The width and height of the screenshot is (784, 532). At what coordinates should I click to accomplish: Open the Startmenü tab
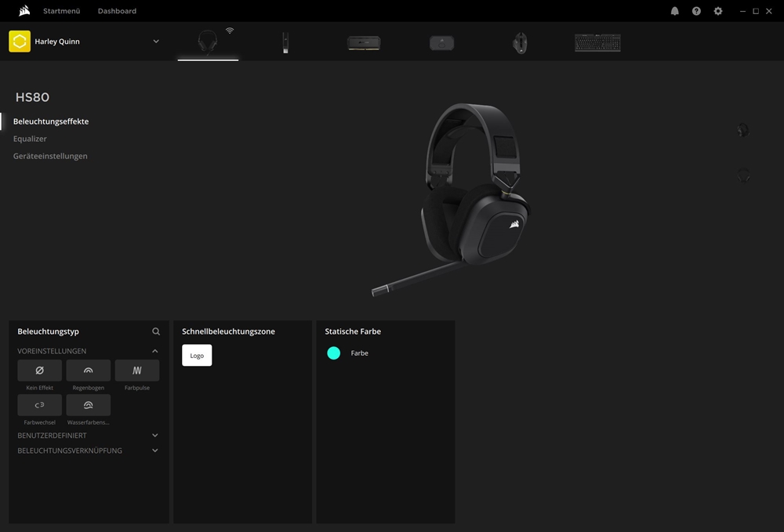(x=61, y=11)
